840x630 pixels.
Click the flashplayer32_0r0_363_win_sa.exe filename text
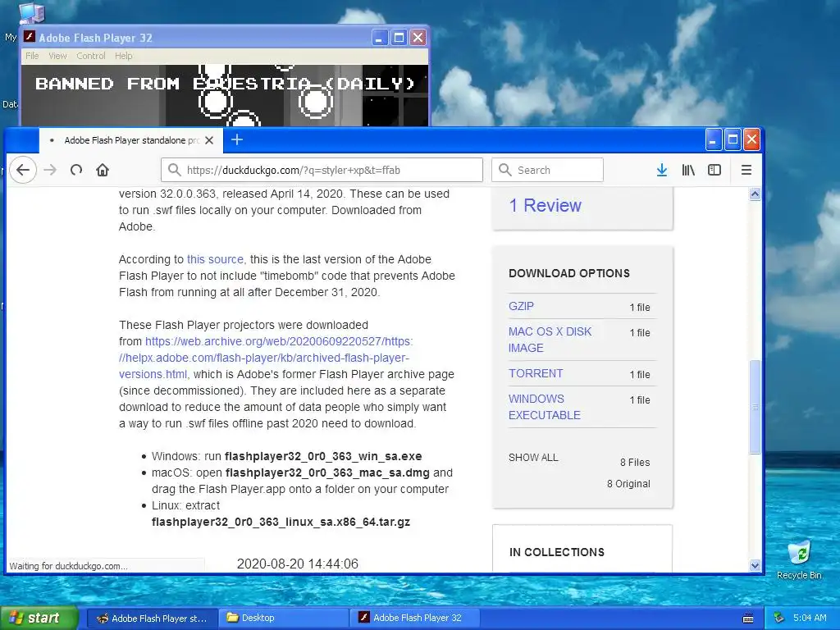(x=323, y=456)
